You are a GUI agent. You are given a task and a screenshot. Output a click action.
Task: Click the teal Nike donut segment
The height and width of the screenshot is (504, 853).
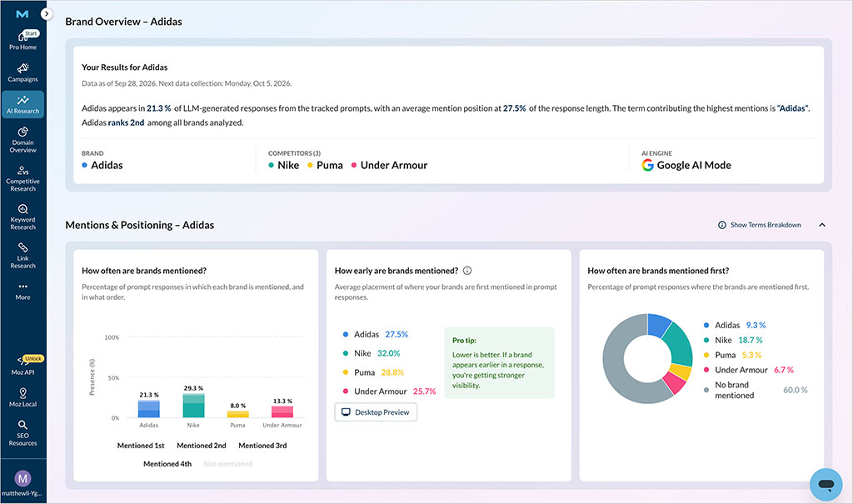tap(678, 344)
